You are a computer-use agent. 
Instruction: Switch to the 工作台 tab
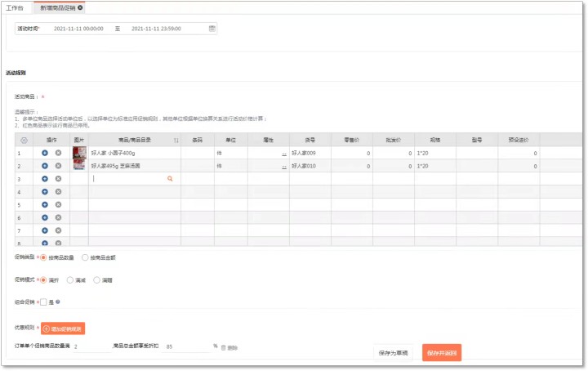[x=15, y=7]
